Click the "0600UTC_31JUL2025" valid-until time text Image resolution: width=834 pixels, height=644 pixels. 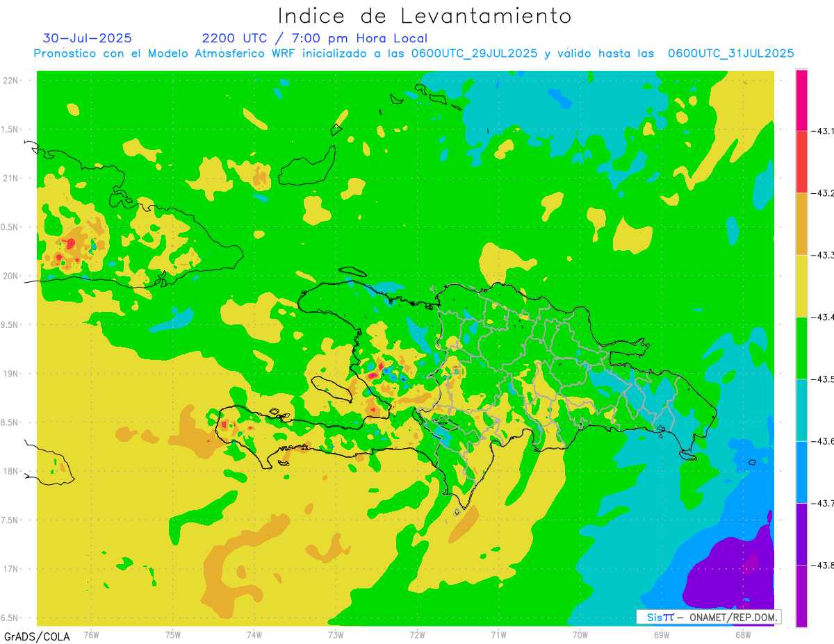(731, 53)
